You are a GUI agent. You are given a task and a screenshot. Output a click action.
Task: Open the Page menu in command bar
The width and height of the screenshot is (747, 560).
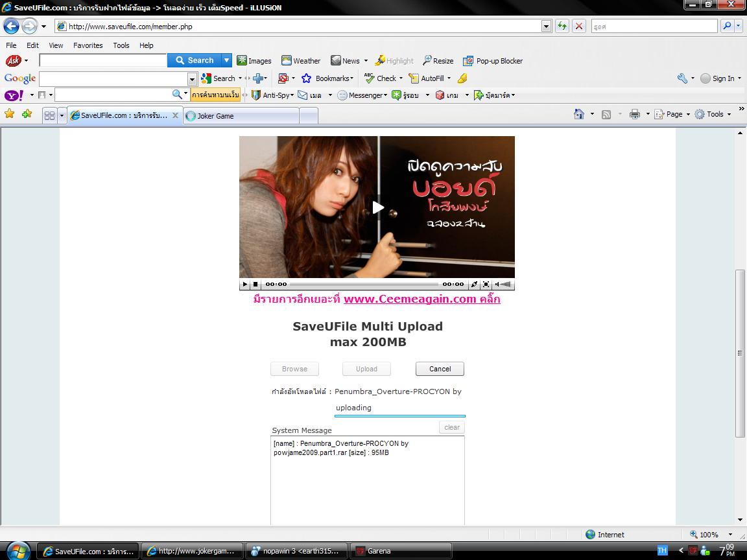[672, 114]
